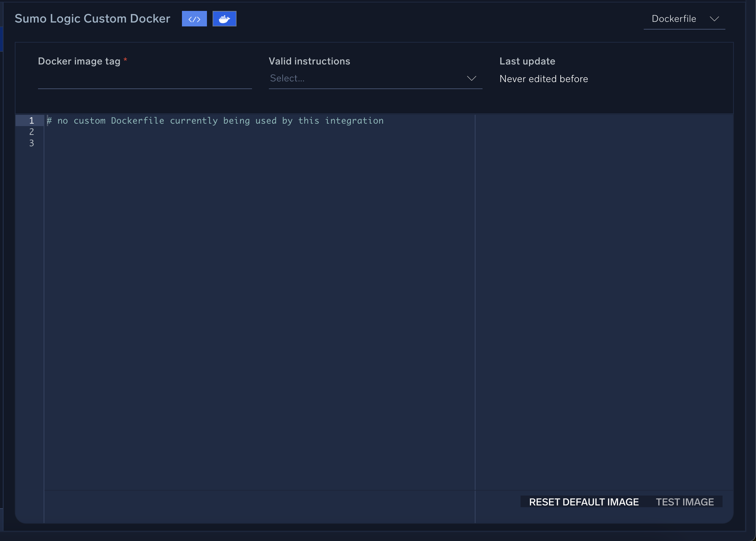The image size is (756, 541).
Task: Focus the Docker image tag input field
Action: 145,79
